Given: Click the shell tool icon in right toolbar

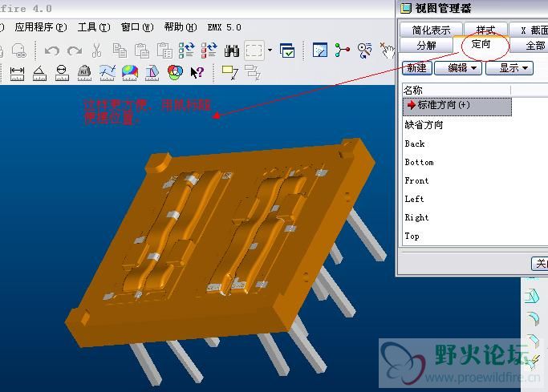Looking at the screenshot, I should click(532, 297).
